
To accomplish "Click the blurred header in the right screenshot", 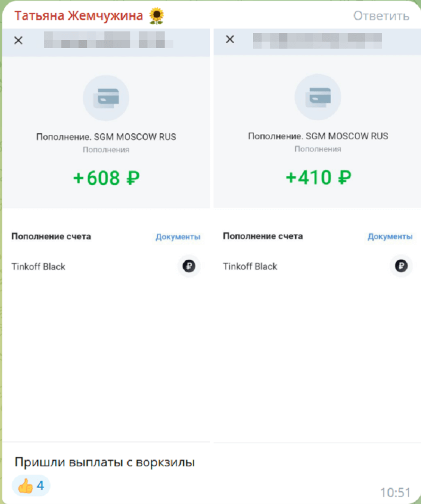I will click(317, 40).
